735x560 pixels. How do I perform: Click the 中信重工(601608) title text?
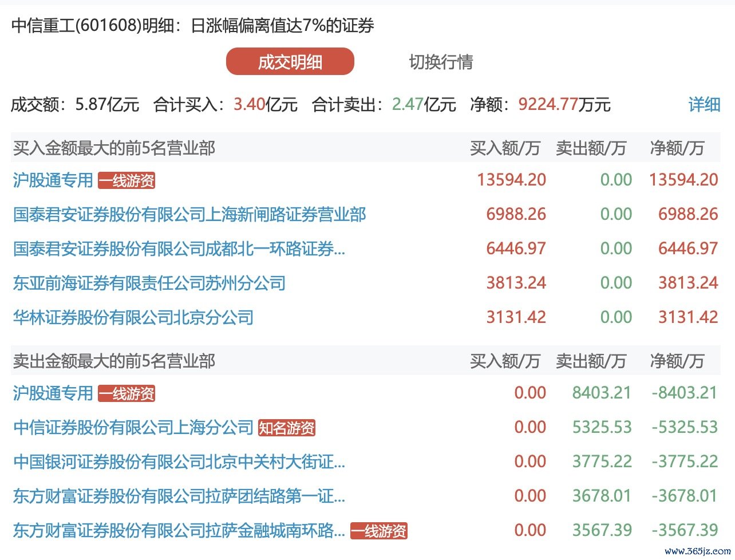77,26
